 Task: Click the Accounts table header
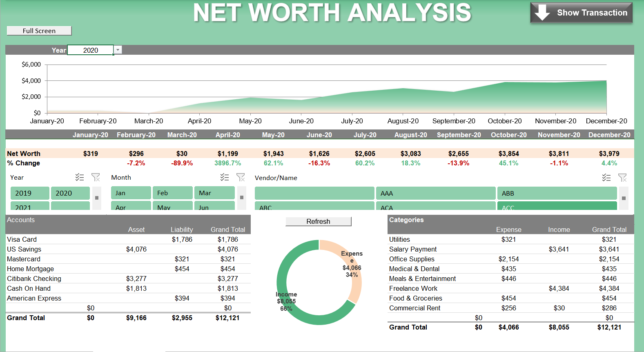pyautogui.click(x=21, y=220)
